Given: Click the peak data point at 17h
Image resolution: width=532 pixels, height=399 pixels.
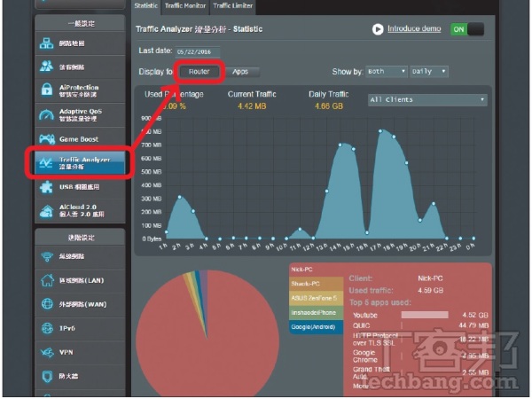Looking at the screenshot, I should [380, 131].
